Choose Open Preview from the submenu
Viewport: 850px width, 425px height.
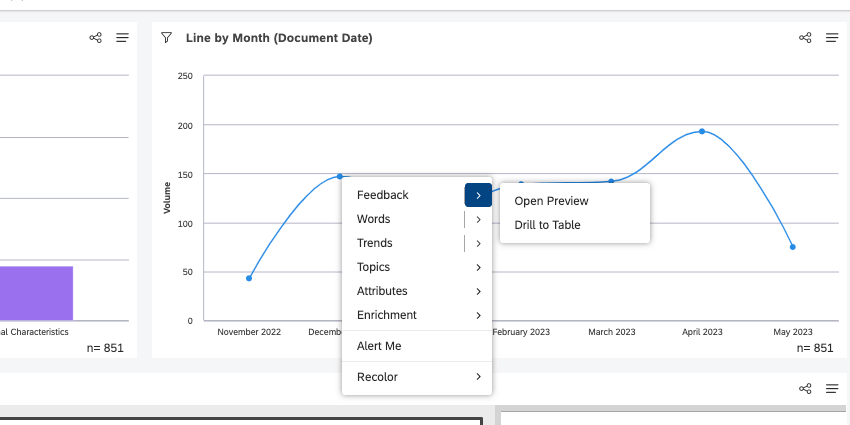coord(551,201)
